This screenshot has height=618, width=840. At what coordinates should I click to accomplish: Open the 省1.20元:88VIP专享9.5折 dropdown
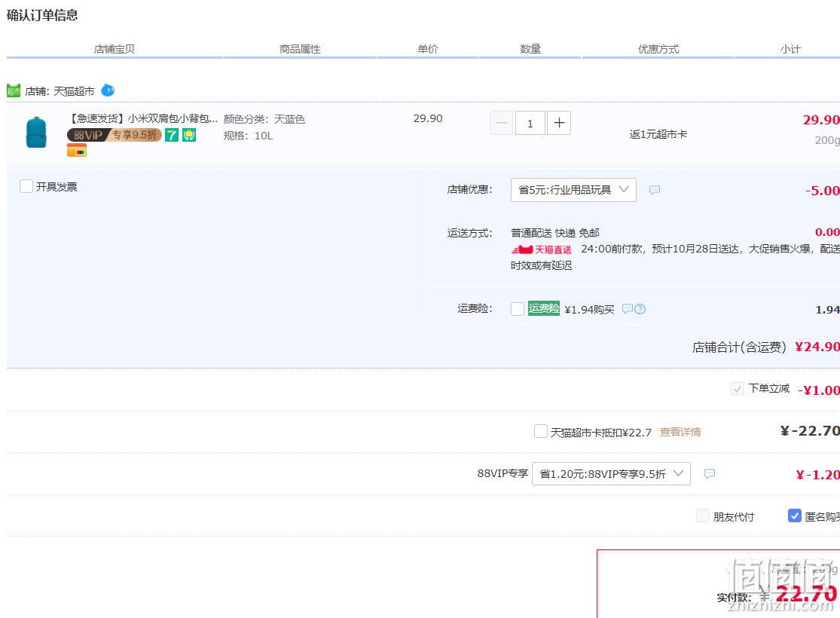click(x=611, y=474)
